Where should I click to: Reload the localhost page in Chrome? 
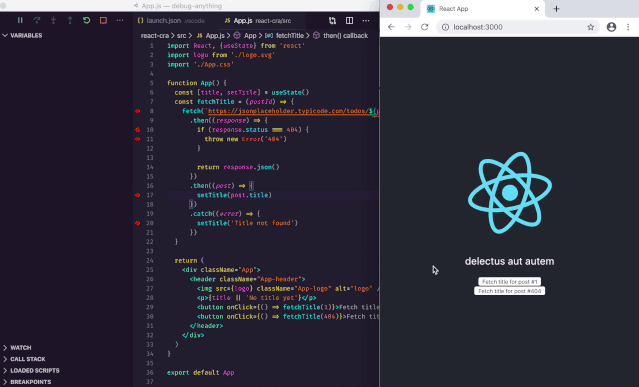point(425,27)
